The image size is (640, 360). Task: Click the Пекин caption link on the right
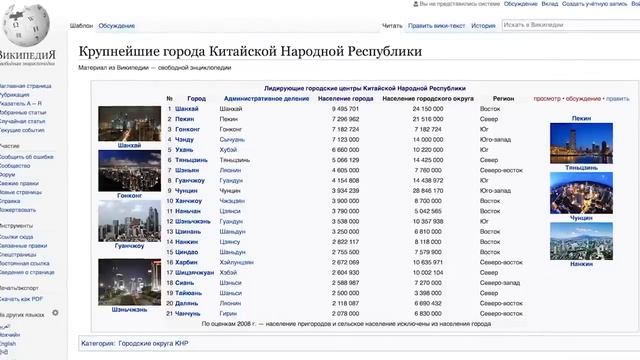click(581, 118)
